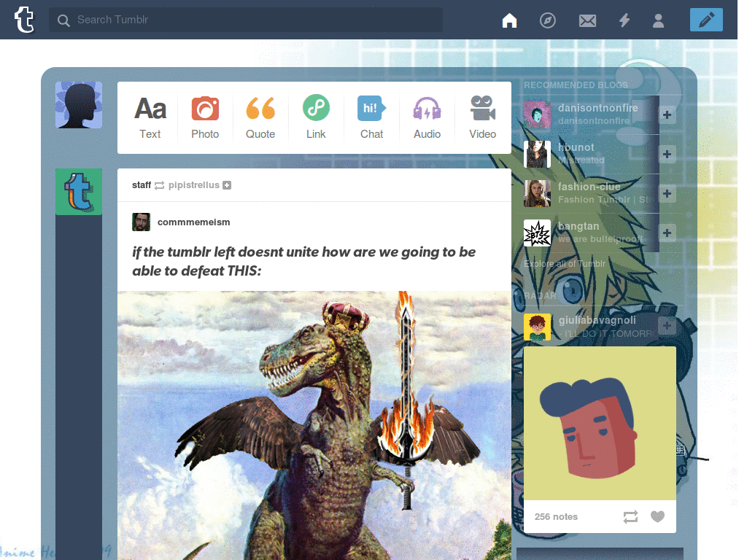Open the Activity lightning bolt icon
Viewport: 747px width, 560px height.
(x=624, y=20)
